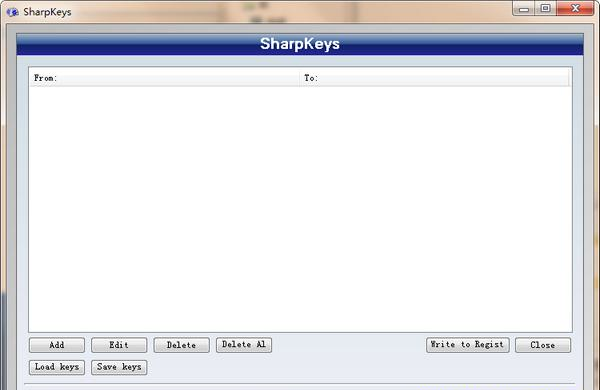Load saved mappings with Load keys

pyautogui.click(x=57, y=367)
